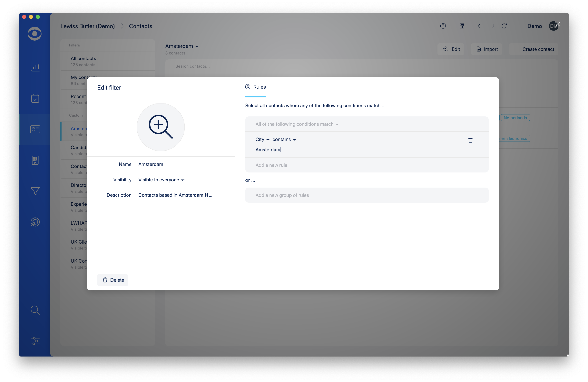This screenshot has width=588, height=382.
Task: Click Add a new group of rules
Action: pyautogui.click(x=282, y=195)
